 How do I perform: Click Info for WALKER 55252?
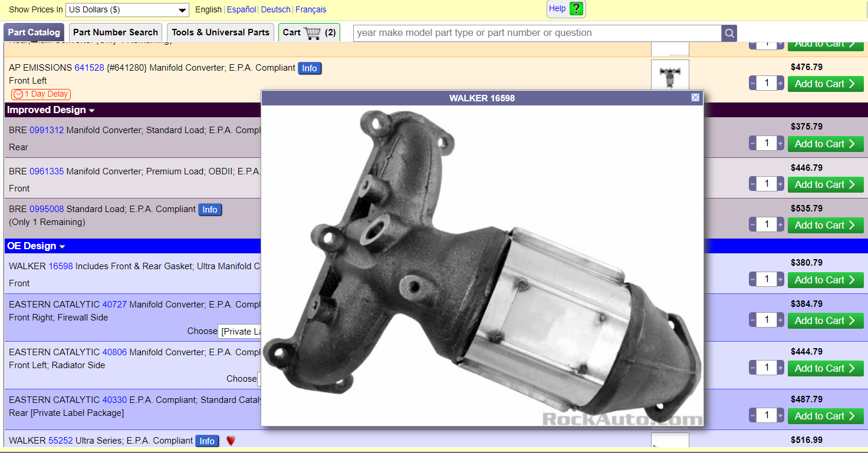point(207,441)
